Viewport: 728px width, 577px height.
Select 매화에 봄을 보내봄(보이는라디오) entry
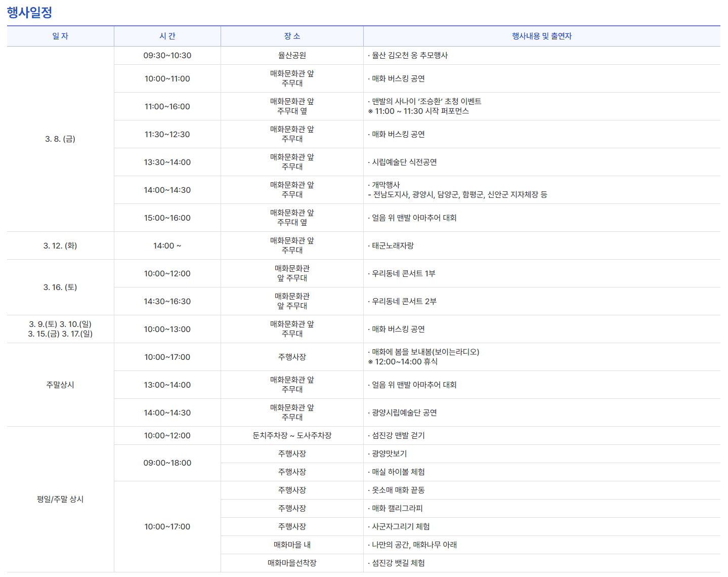(x=423, y=352)
